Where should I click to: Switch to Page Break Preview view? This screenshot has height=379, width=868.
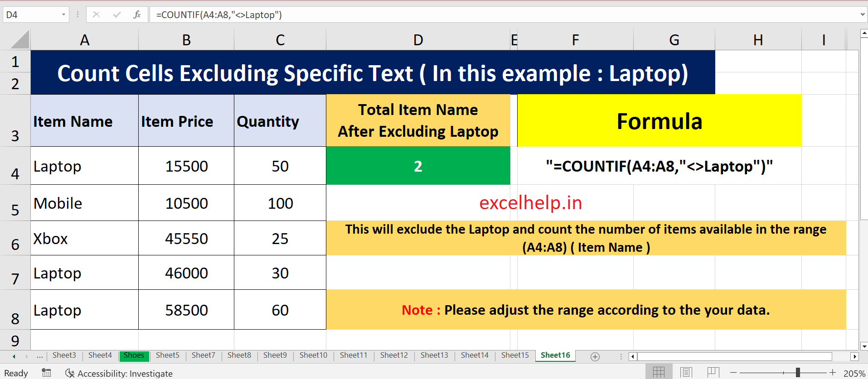pos(713,373)
